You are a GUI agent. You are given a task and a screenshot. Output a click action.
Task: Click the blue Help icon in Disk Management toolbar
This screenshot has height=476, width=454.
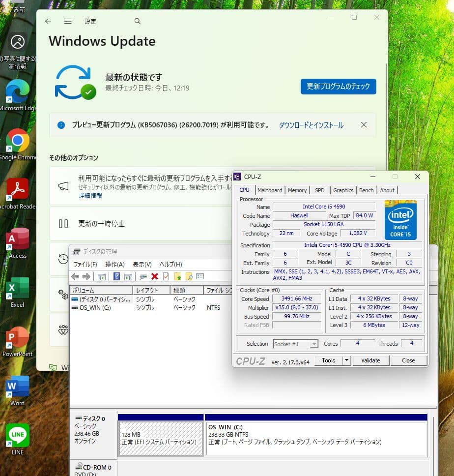117,276
